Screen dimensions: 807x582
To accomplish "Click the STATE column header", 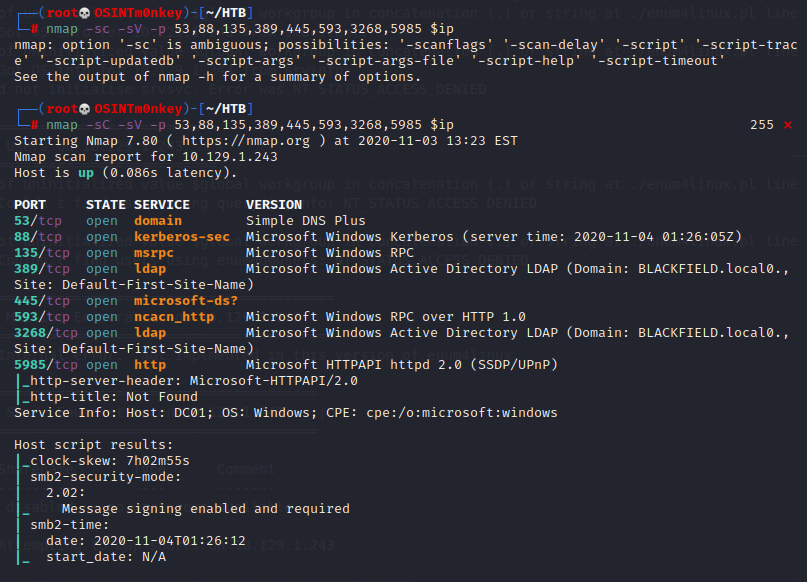I will tap(106, 205).
